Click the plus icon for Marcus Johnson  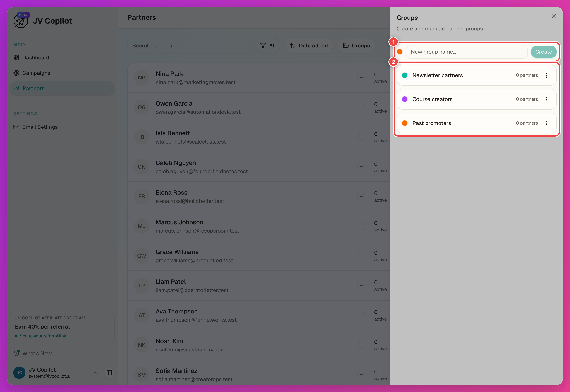(x=361, y=226)
